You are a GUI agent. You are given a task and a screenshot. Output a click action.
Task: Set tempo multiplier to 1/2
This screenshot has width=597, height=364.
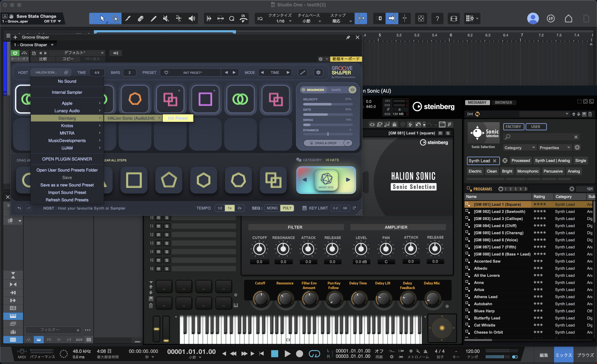click(219, 208)
